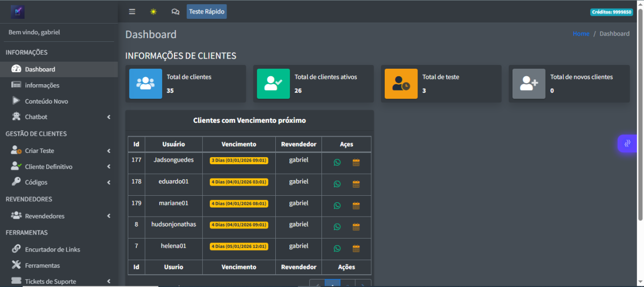Toggle the sun theme mode icon
Image resolution: width=644 pixels, height=287 pixels.
point(153,12)
